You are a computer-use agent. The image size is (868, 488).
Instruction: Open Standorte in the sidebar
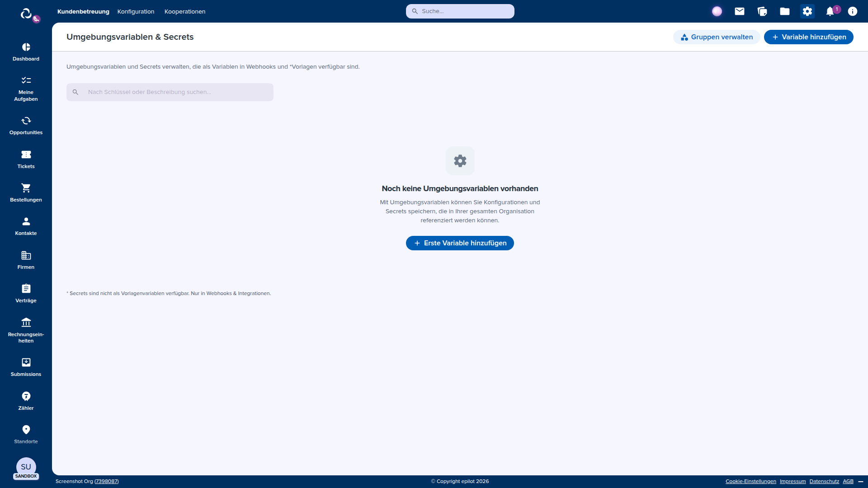coord(26,435)
